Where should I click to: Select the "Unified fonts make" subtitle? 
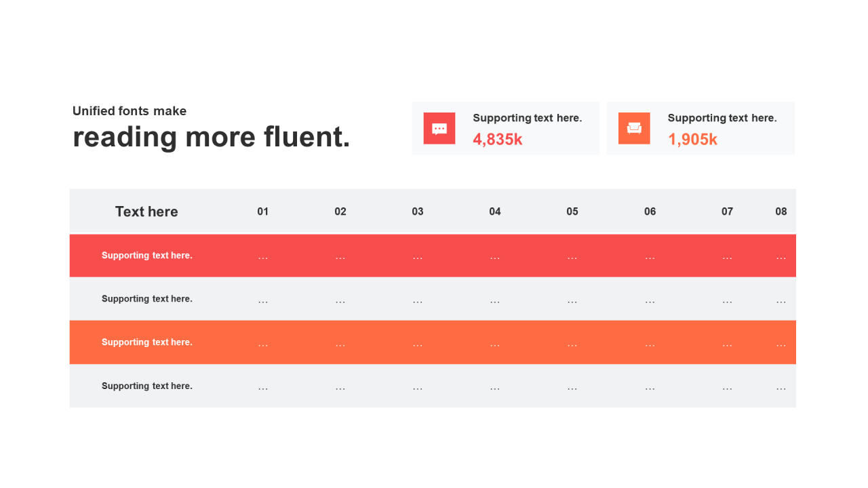(130, 111)
